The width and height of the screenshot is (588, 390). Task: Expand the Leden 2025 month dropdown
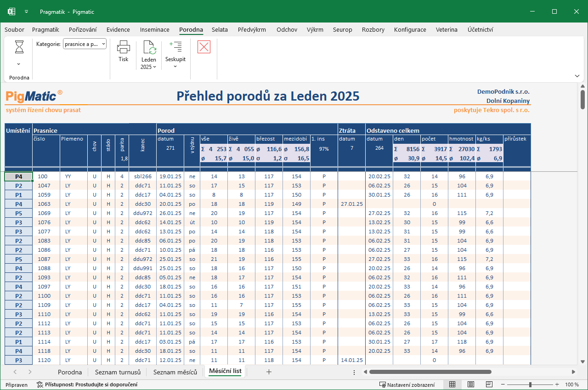point(149,67)
